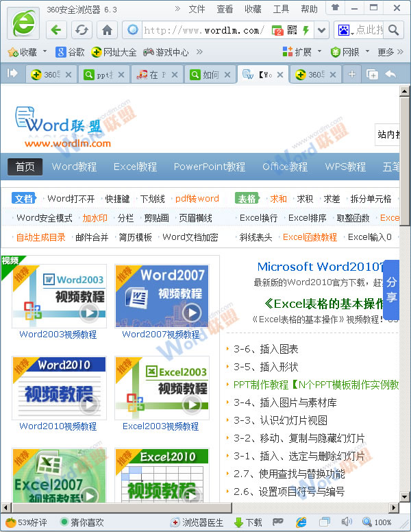This screenshot has height=532, width=411.
Task: Open the 网银 online banking dropdown
Action: click(x=367, y=51)
